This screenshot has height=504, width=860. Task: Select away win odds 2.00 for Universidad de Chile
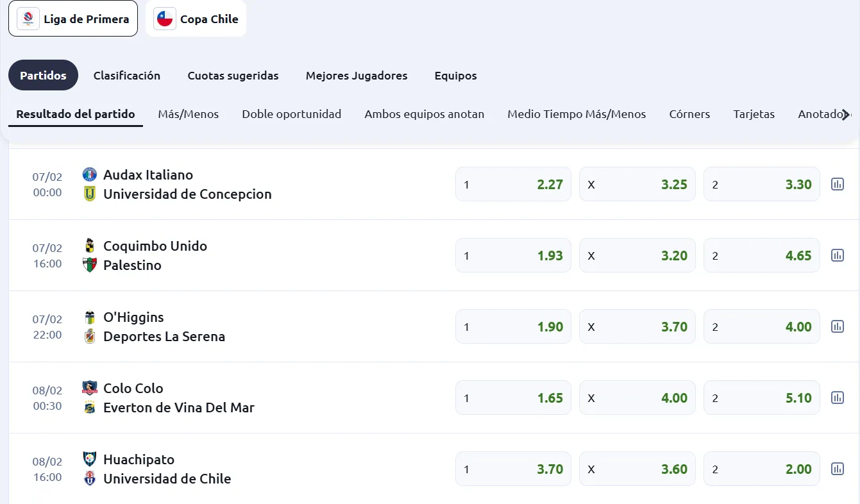click(x=761, y=469)
